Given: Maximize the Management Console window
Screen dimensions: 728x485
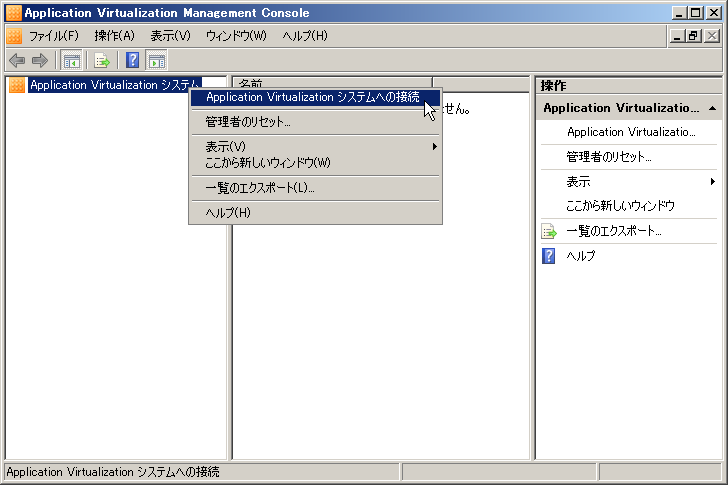Looking at the screenshot, I should pyautogui.click(x=696, y=13).
